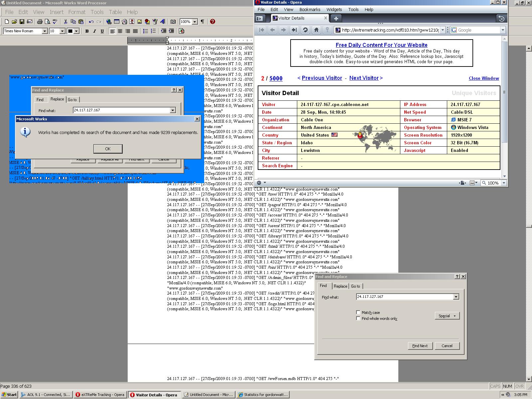Enable Find whole words only checkbox
The width and height of the screenshot is (532, 399).
pyautogui.click(x=358, y=318)
